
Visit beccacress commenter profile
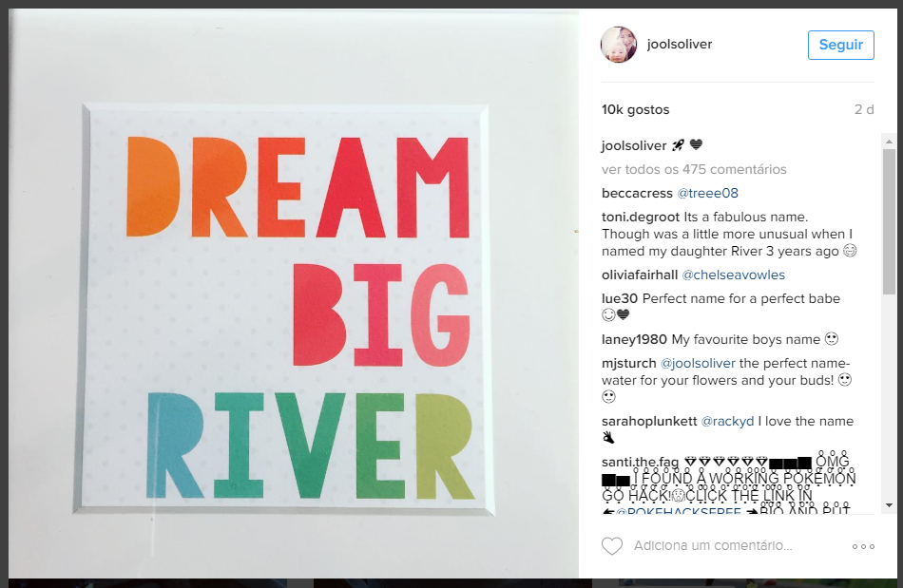point(637,194)
